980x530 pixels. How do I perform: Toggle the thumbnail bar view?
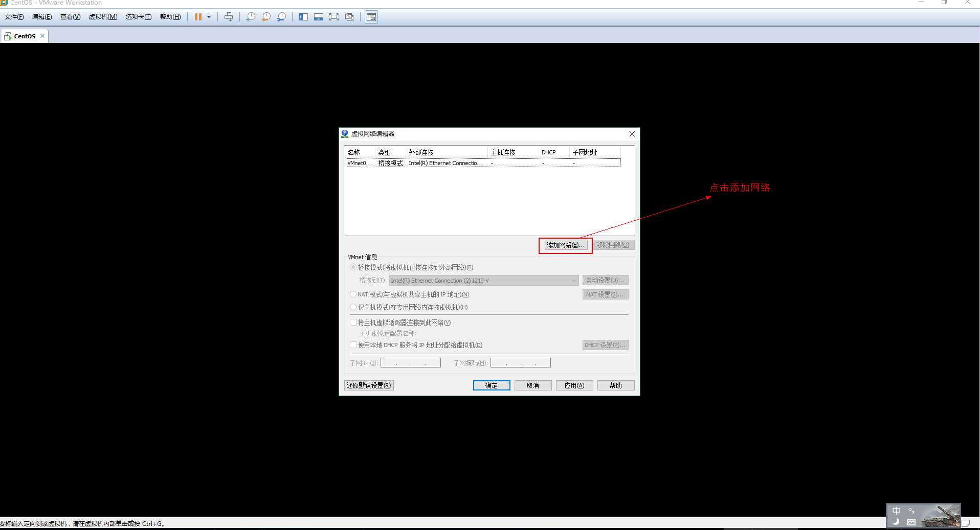coord(319,17)
